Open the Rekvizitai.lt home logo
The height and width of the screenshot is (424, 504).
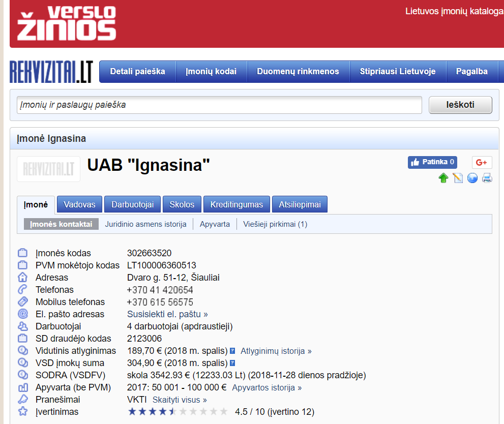coord(51,71)
